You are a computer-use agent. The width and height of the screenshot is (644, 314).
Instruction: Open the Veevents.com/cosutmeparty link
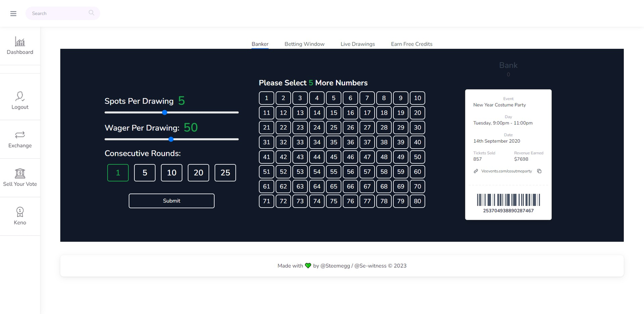[x=507, y=171]
